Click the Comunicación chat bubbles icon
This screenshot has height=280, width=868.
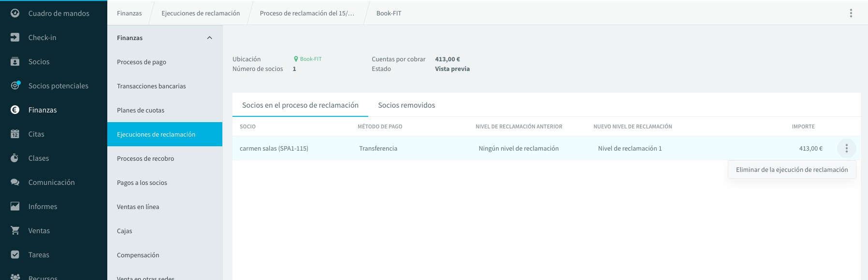tap(15, 182)
